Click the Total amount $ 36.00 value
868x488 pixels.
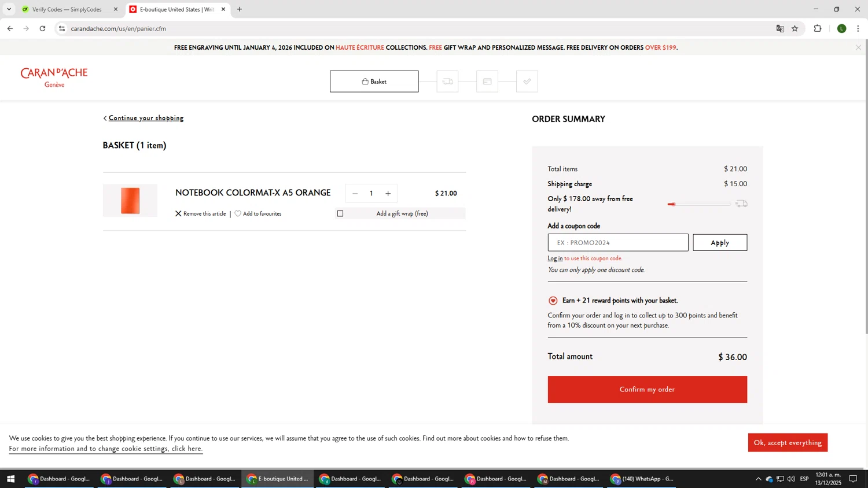click(733, 357)
